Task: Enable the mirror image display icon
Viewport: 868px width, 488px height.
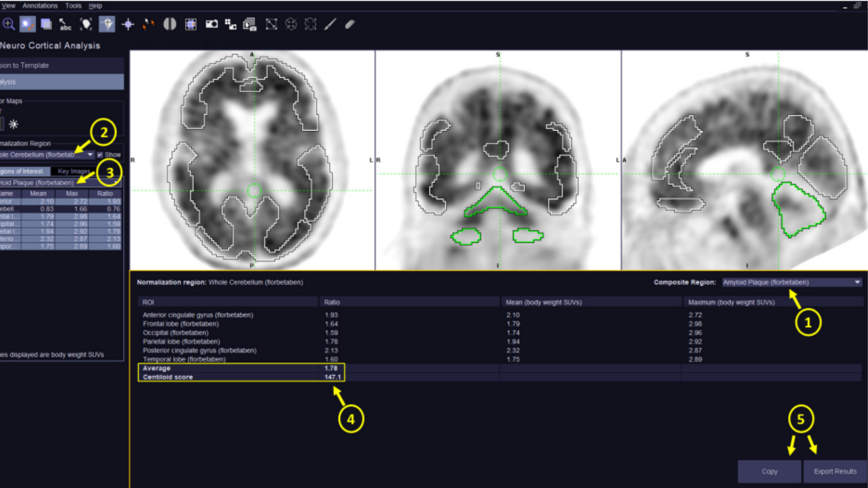Action: [169, 24]
